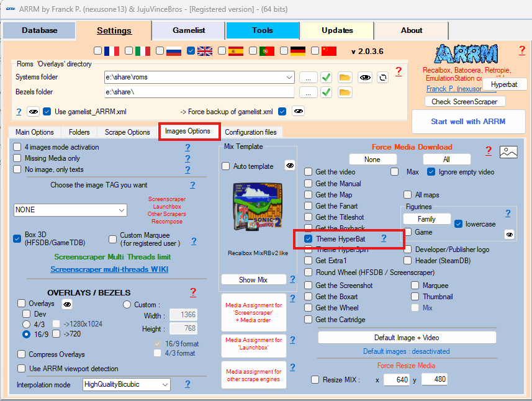Screen dimensions: 532x401
Task: Click refresh icon in Systems folder row
Action: 383,77
